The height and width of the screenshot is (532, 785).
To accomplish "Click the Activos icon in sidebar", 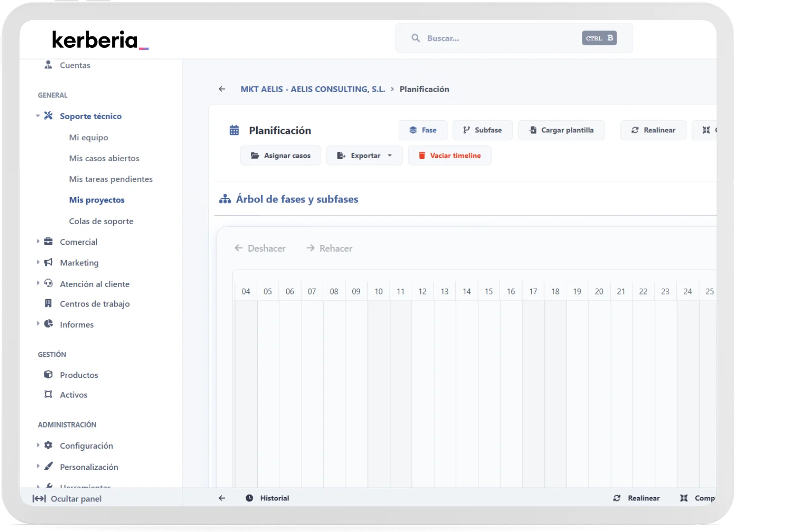I will [x=48, y=395].
